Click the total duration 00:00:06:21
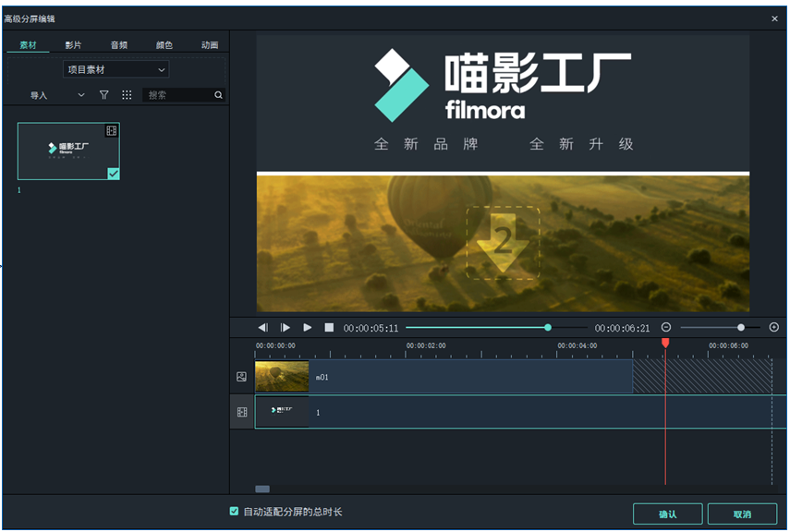 pyautogui.click(x=622, y=328)
